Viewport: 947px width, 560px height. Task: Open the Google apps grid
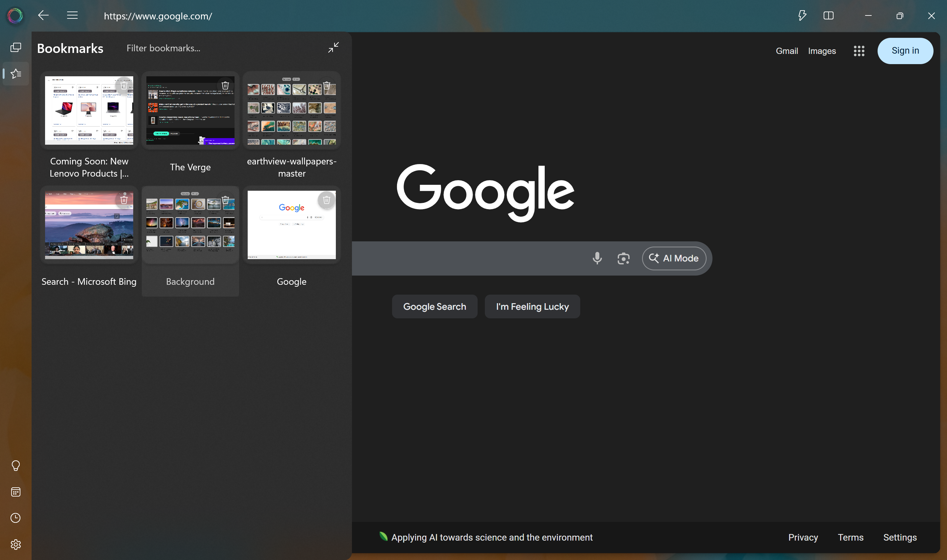click(x=859, y=51)
